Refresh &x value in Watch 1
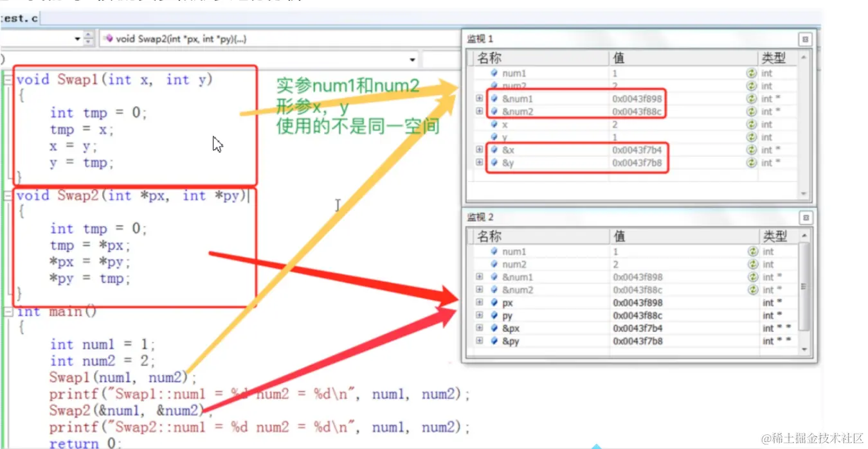The image size is (868, 449). point(751,150)
